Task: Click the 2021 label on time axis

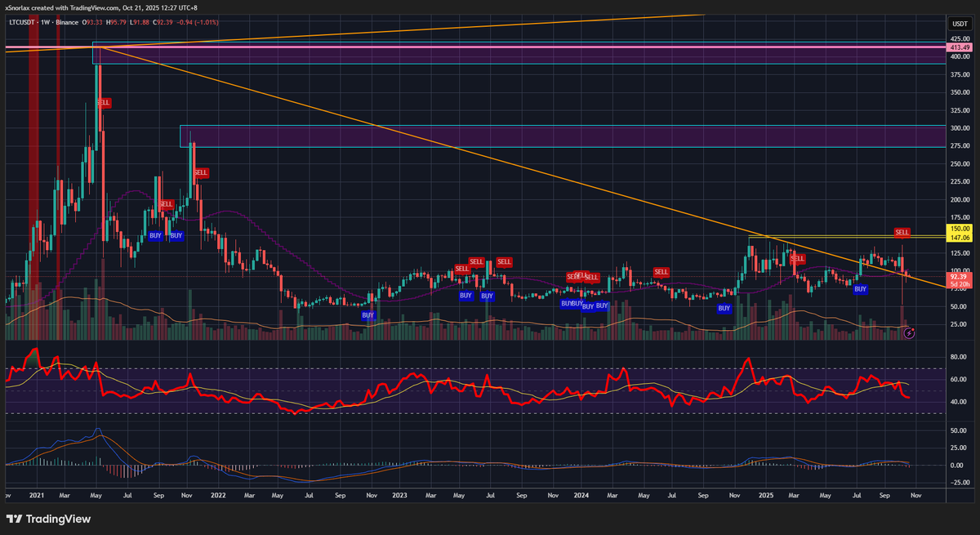Action: click(36, 495)
